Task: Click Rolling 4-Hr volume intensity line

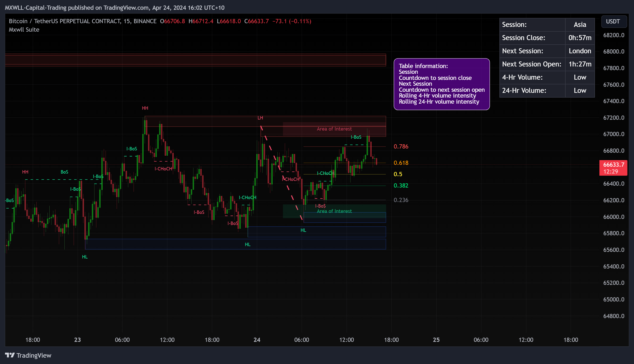Action: (x=437, y=95)
